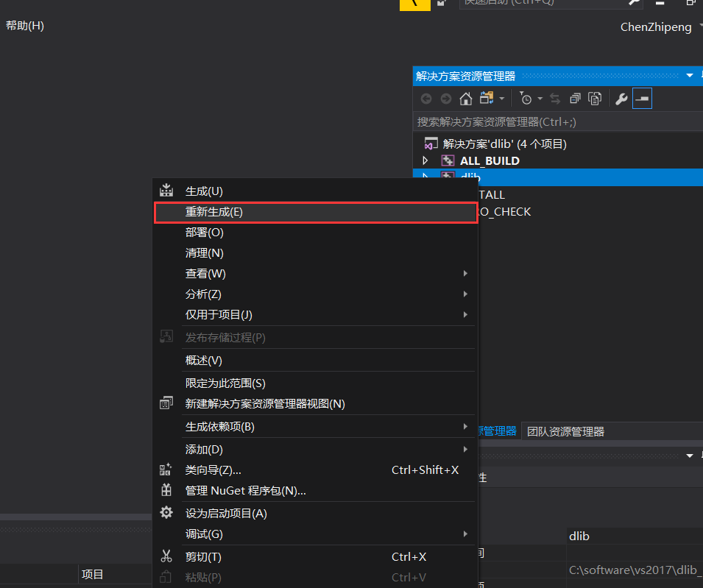Select 部署(O) in the context menu
The image size is (703, 588).
[x=315, y=233]
